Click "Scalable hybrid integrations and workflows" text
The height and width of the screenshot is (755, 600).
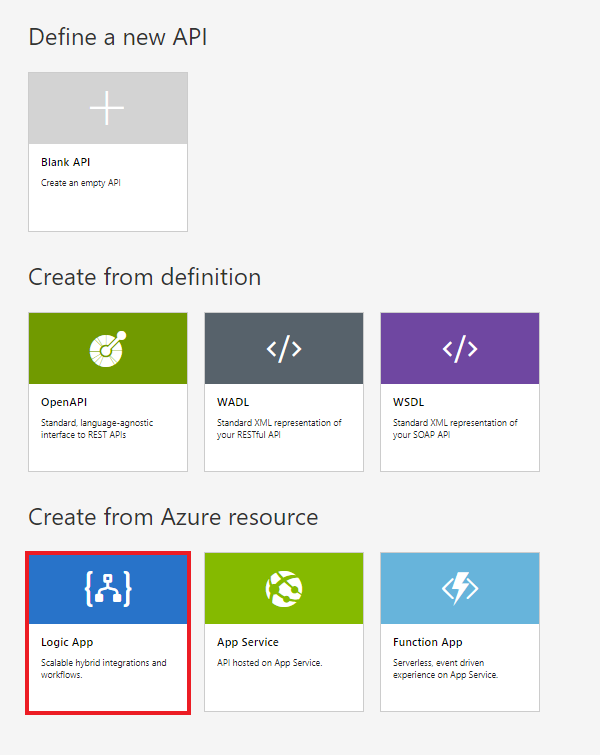[103, 668]
